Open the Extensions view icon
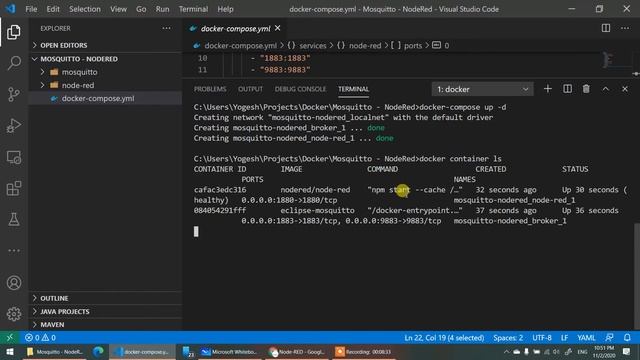The height and width of the screenshot is (360, 640). (x=14, y=188)
